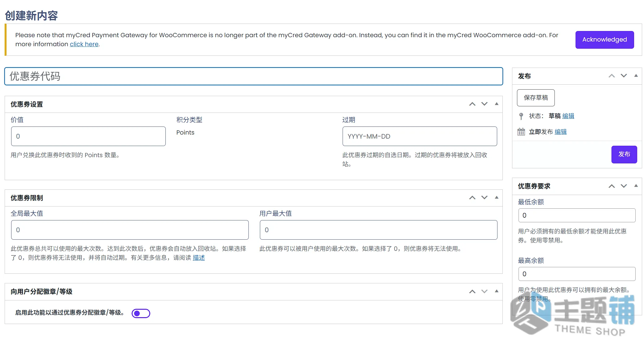Click the 价值 input field

[88, 136]
